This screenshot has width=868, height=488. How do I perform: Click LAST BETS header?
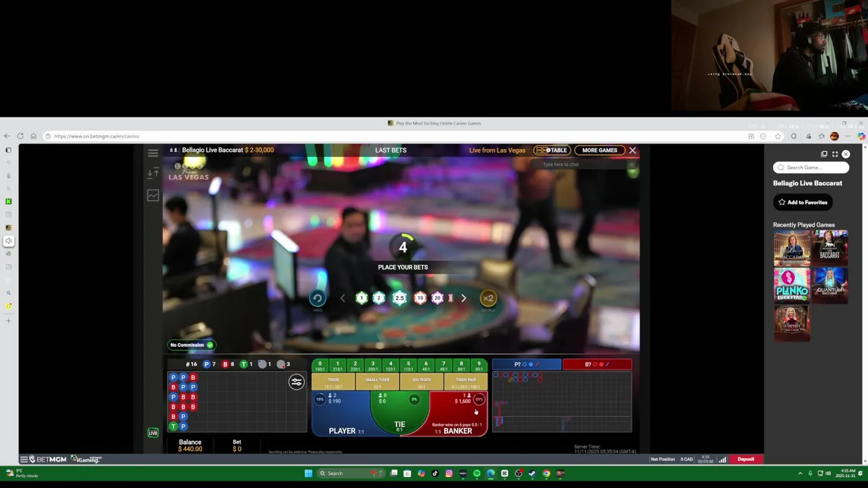[391, 150]
